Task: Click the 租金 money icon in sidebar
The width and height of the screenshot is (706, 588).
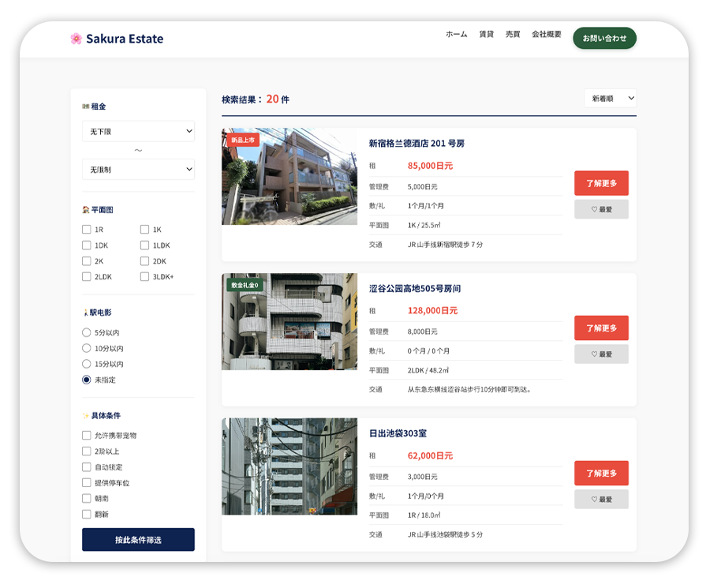Action: coord(86,107)
